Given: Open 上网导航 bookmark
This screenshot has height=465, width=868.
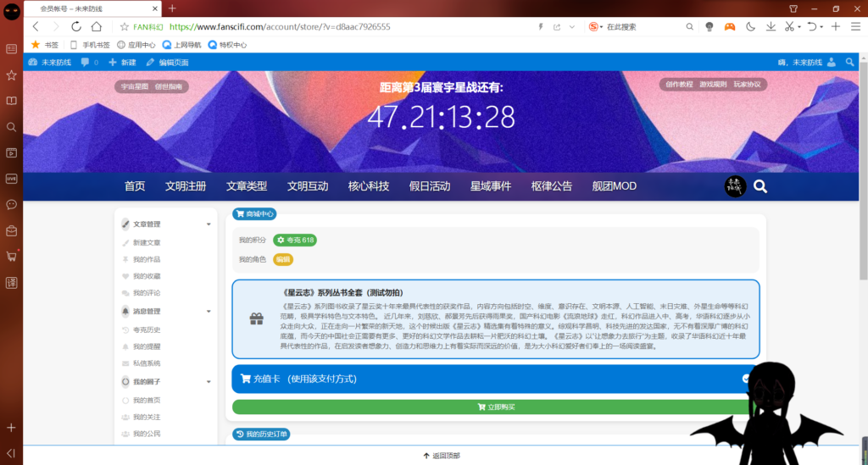Looking at the screenshot, I should point(181,45).
